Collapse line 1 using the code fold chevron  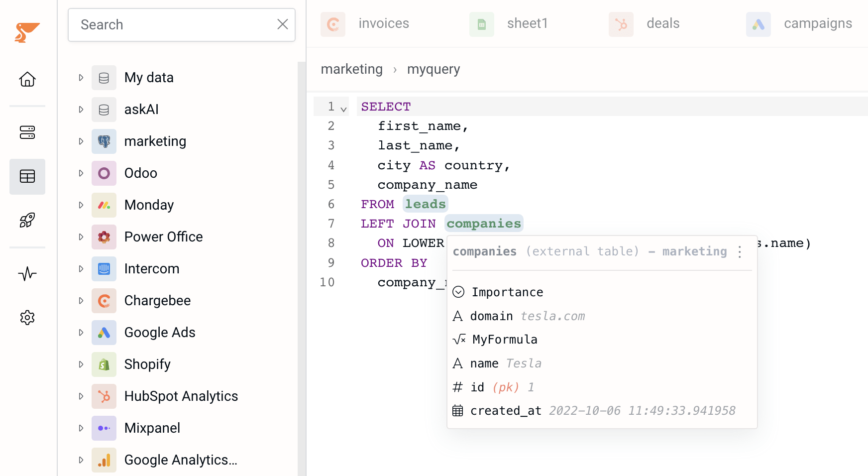click(x=343, y=108)
